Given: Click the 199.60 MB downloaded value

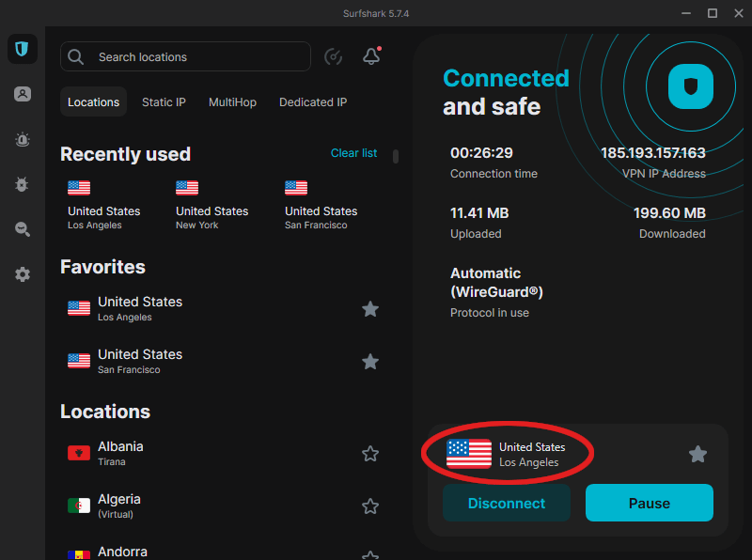Looking at the screenshot, I should pyautogui.click(x=669, y=213).
